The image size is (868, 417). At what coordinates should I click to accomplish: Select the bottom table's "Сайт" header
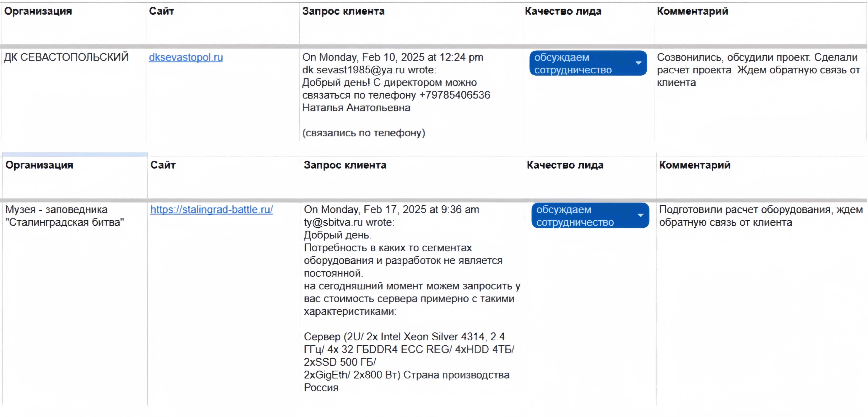163,165
